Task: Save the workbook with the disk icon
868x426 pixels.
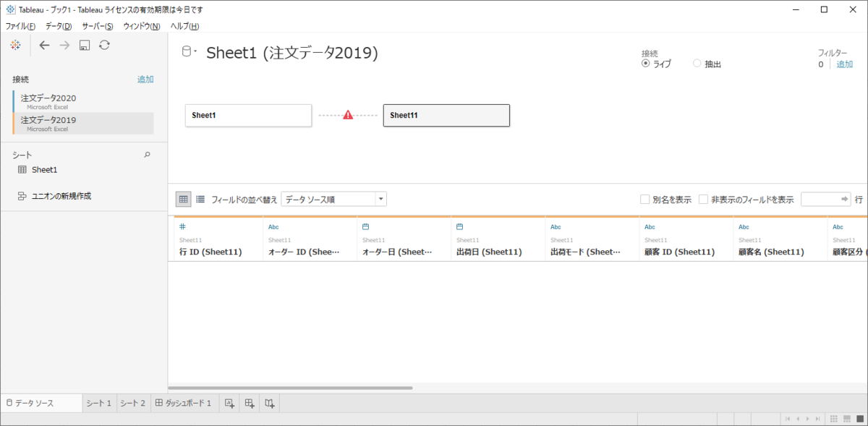Action: pyautogui.click(x=85, y=46)
